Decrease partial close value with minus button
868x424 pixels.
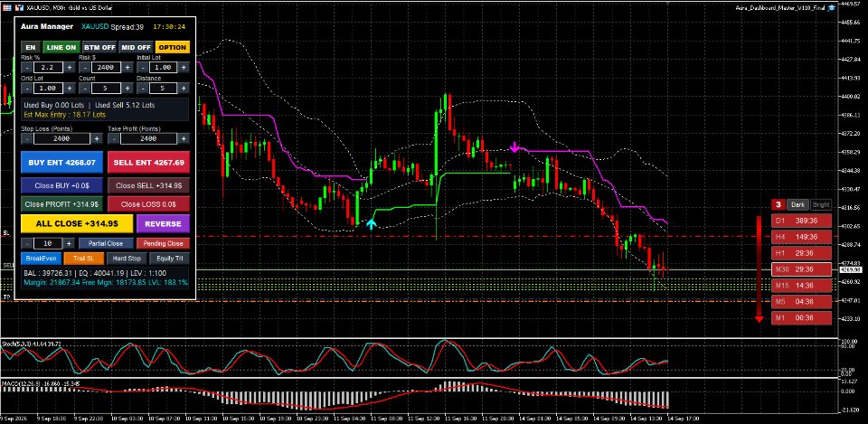point(27,243)
